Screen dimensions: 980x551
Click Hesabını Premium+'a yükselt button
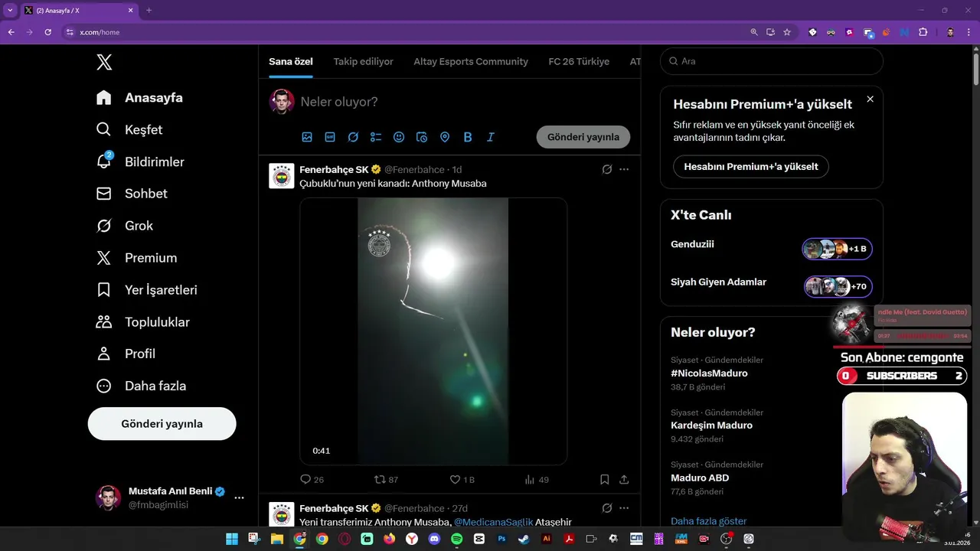(751, 167)
